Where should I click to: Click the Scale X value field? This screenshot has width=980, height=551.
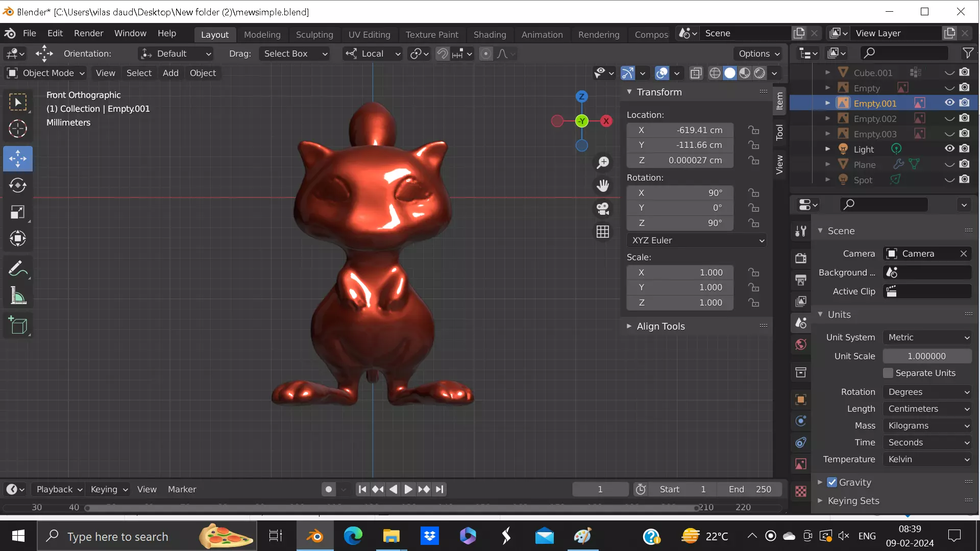[x=680, y=272]
